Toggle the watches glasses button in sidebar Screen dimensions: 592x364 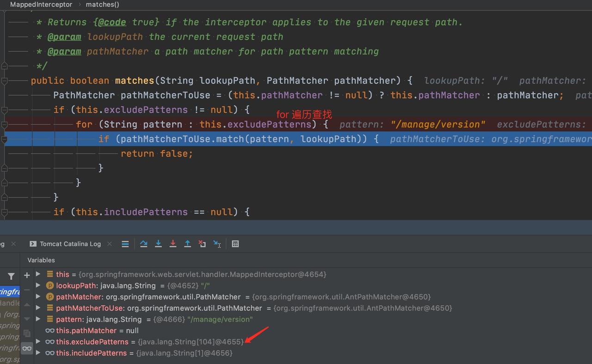tap(27, 348)
